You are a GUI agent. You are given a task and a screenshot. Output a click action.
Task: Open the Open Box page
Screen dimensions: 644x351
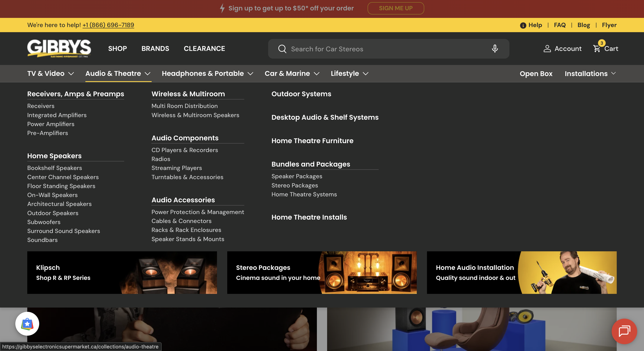click(536, 73)
